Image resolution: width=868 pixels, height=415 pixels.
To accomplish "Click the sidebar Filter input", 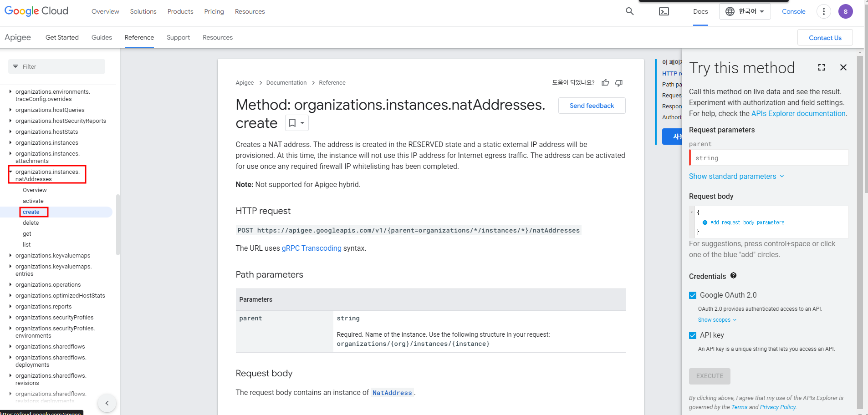I will pyautogui.click(x=56, y=66).
